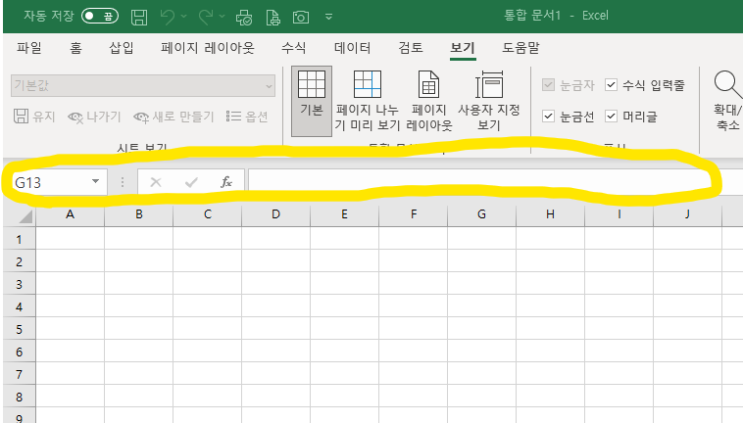
Task: Open the Customize Quick Access Toolbar dropdown
Action: click(328, 18)
